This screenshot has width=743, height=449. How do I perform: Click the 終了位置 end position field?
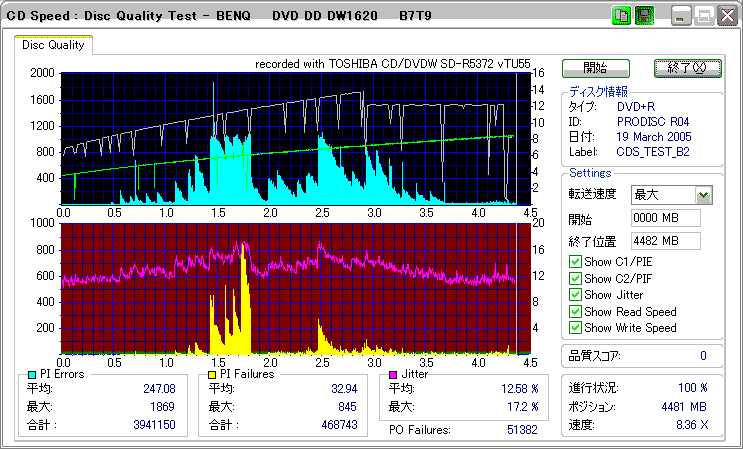[x=665, y=240]
